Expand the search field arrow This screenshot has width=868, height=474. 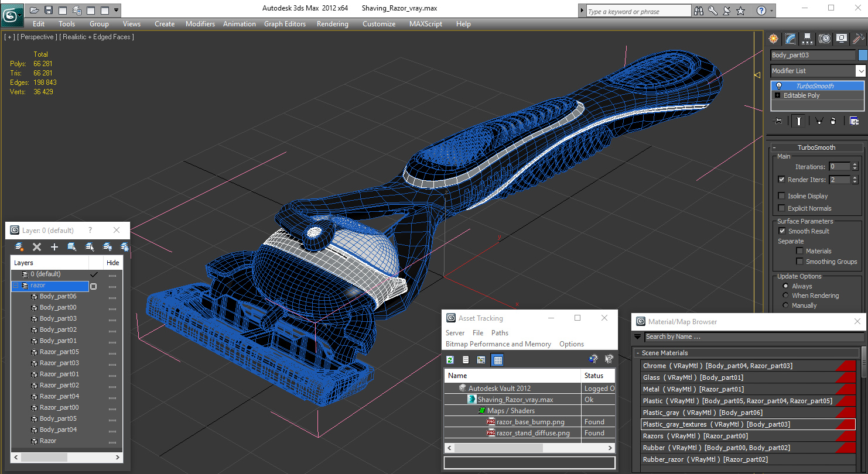point(582,11)
